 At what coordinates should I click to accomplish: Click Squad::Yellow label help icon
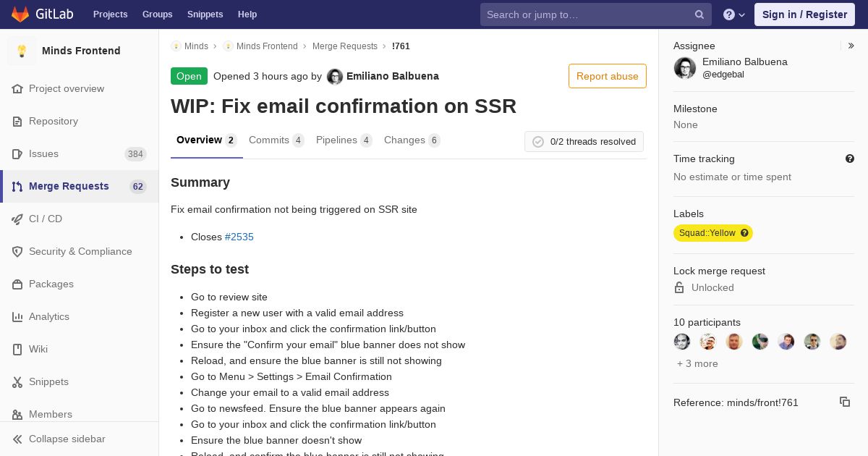point(744,233)
